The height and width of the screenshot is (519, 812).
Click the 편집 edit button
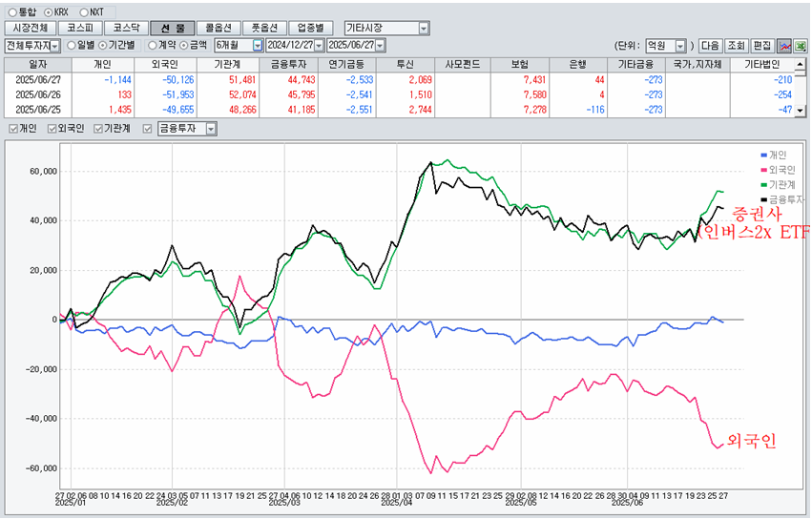[x=761, y=46]
